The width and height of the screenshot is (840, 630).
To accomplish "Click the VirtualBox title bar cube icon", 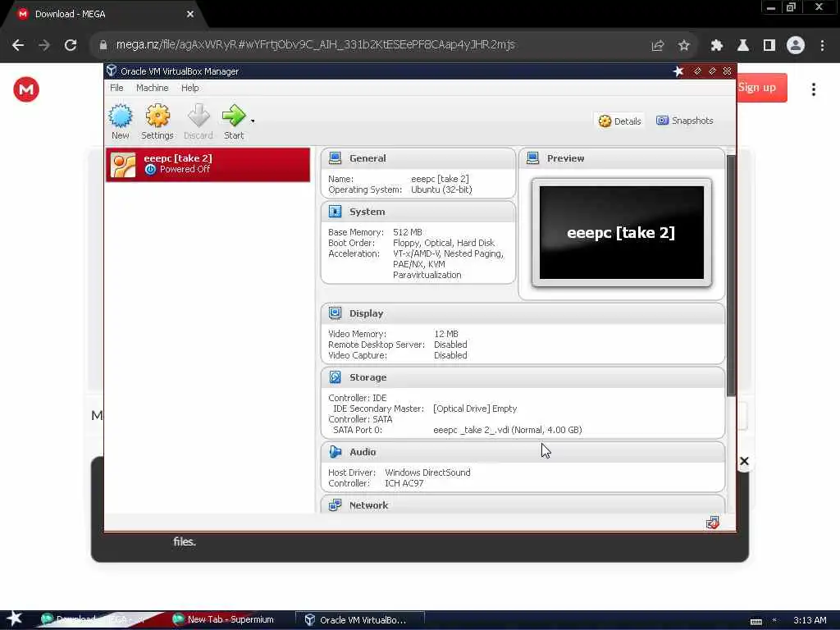I will pos(112,71).
